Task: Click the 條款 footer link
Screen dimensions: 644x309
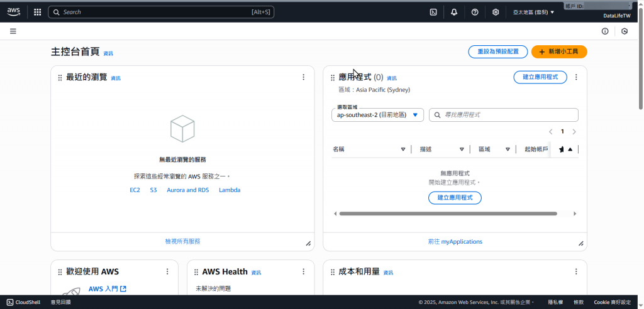Action: pyautogui.click(x=579, y=303)
